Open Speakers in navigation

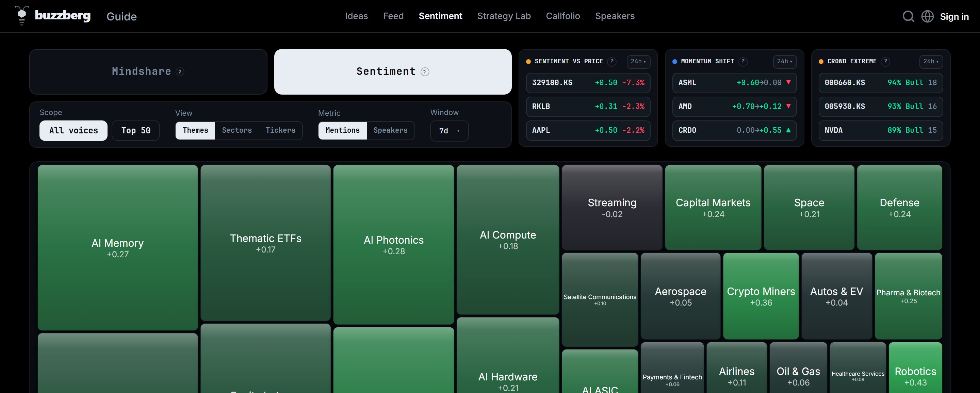point(615,16)
